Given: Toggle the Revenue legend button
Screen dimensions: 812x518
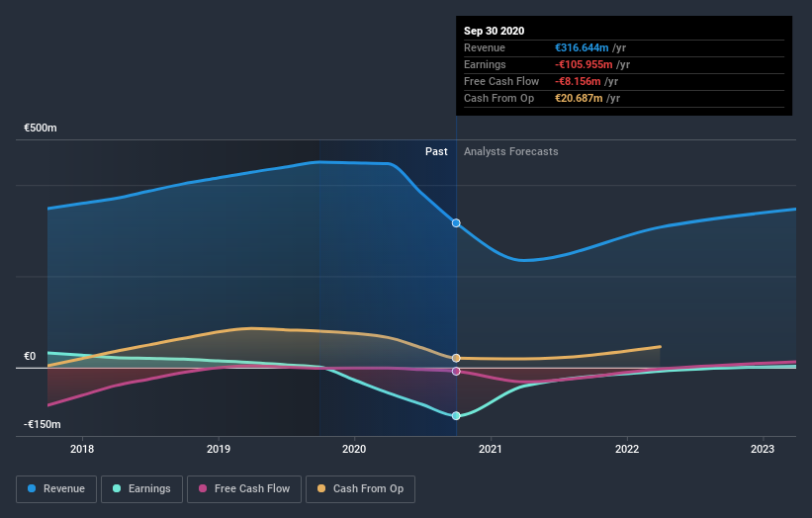Looking at the screenshot, I should tap(56, 489).
